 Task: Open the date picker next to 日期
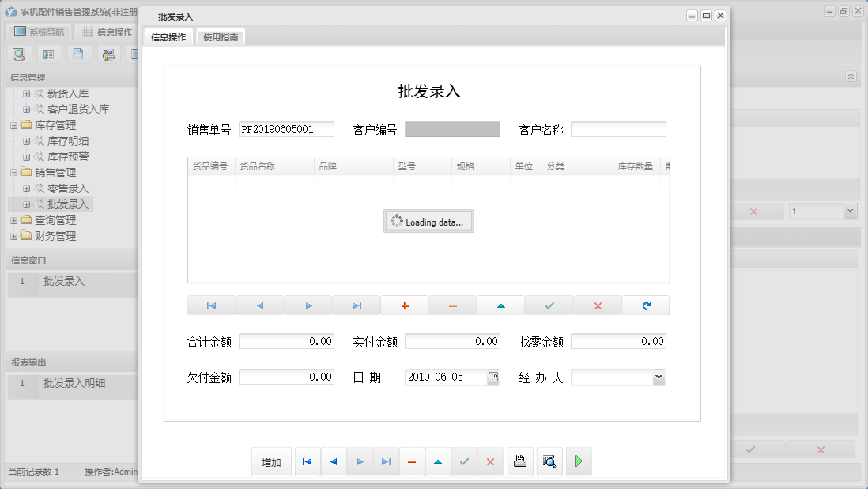(492, 377)
